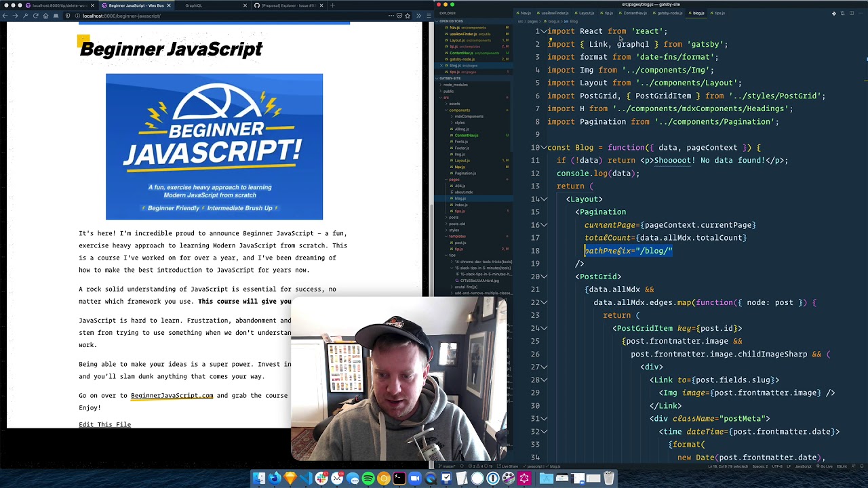868x488 pixels.
Task: Switch to the Nav.js editor tab
Action: (x=524, y=13)
